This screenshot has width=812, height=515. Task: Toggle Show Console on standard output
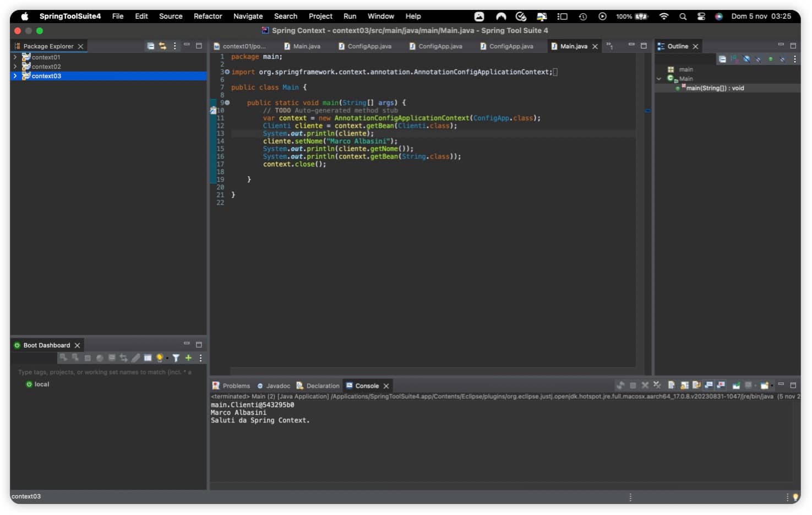(x=709, y=386)
